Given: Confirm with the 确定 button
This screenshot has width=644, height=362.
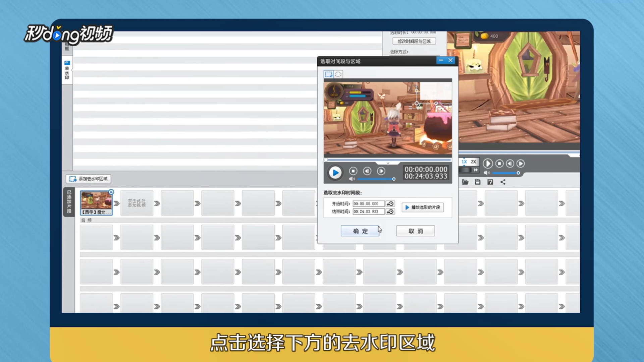Looking at the screenshot, I should point(360,231).
